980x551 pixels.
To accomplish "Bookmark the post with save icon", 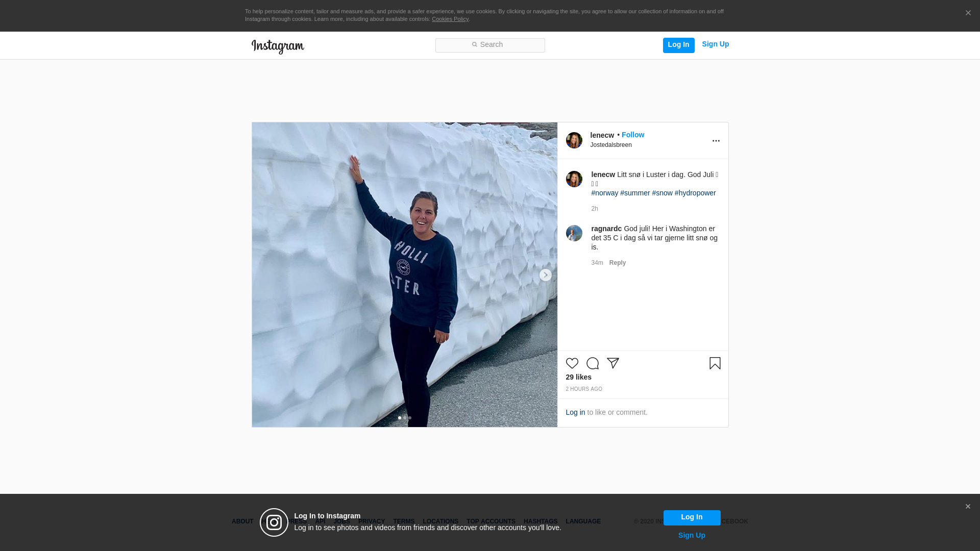I will coord(715,363).
